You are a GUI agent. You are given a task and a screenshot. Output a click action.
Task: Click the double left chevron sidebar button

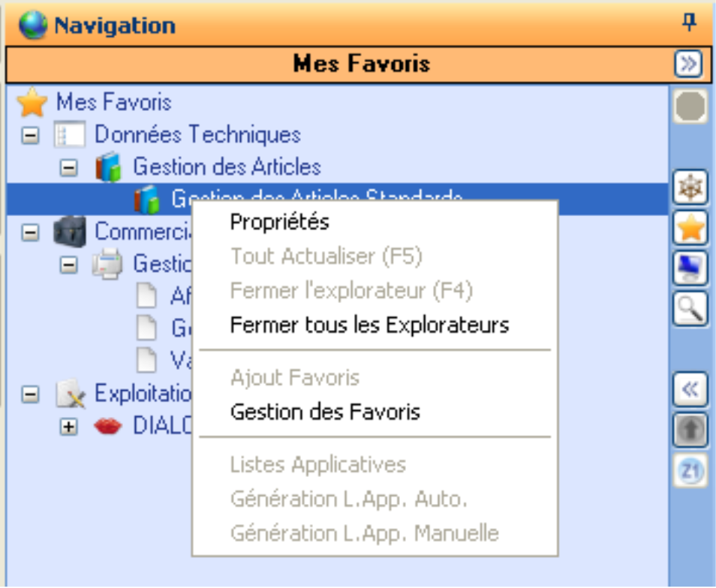[x=689, y=389]
